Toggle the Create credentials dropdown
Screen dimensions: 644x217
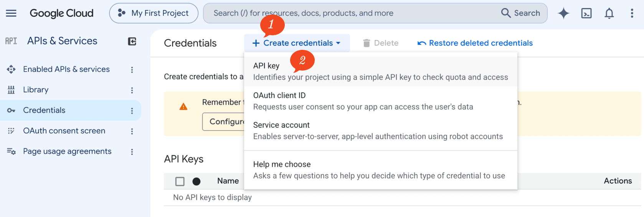(297, 43)
